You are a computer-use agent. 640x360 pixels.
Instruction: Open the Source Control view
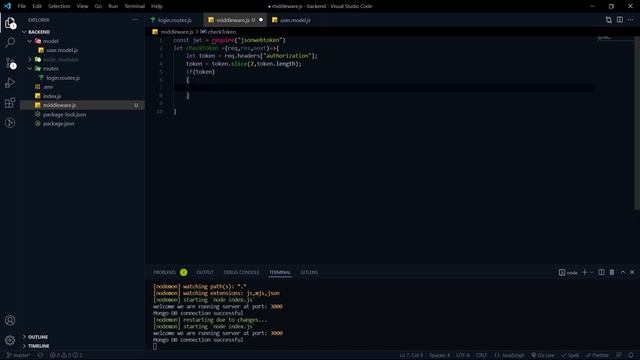pyautogui.click(x=10, y=62)
